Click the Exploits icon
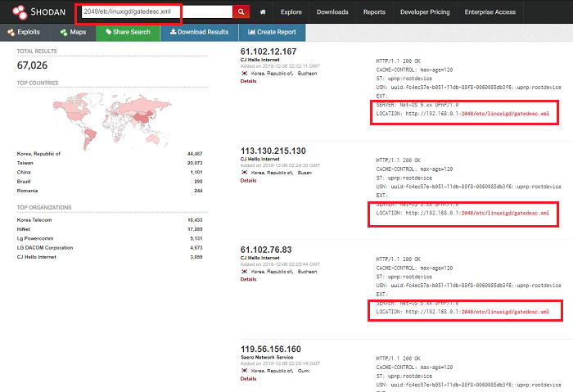Viewport: 573px width, 392px height. [11, 33]
